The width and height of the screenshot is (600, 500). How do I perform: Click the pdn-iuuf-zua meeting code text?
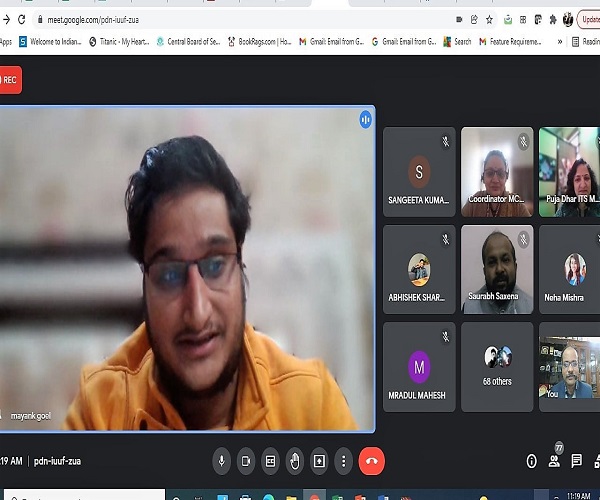pyautogui.click(x=57, y=461)
